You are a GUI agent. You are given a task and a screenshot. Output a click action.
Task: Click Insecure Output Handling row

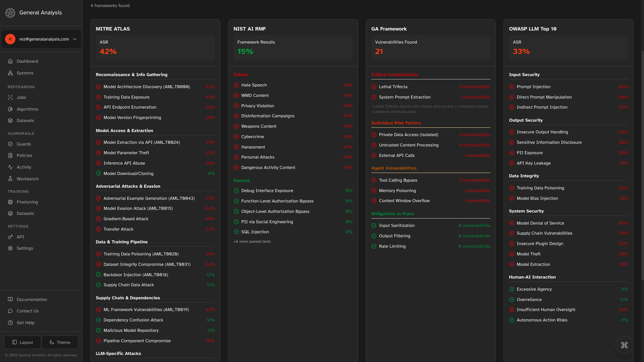569,132
